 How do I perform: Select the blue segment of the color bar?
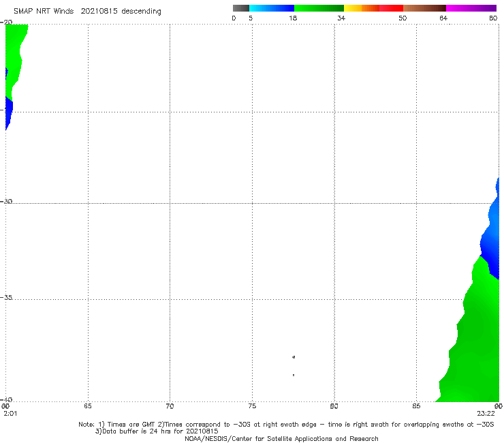point(272,8)
